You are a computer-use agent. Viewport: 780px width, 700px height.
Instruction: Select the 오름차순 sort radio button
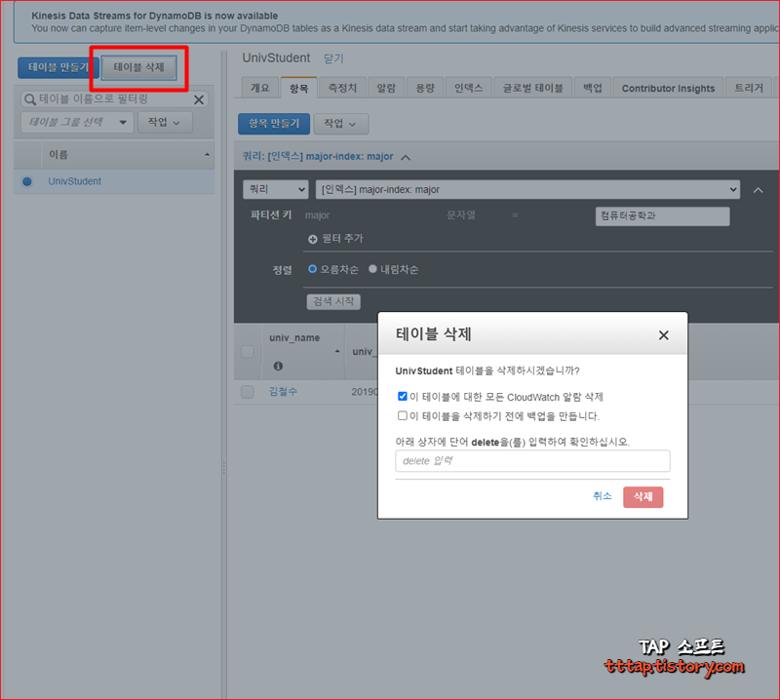(x=312, y=269)
